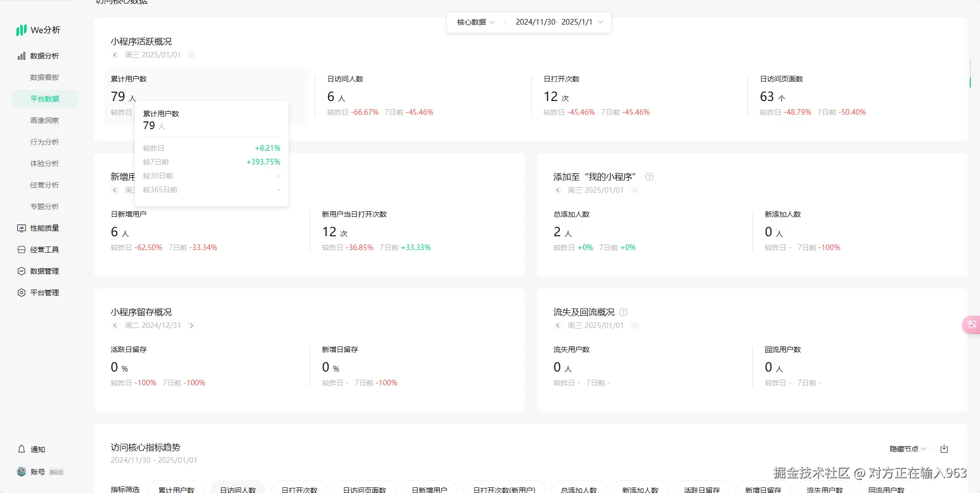Open the 2024/11/30-2025/1/1 date range picker

[559, 22]
